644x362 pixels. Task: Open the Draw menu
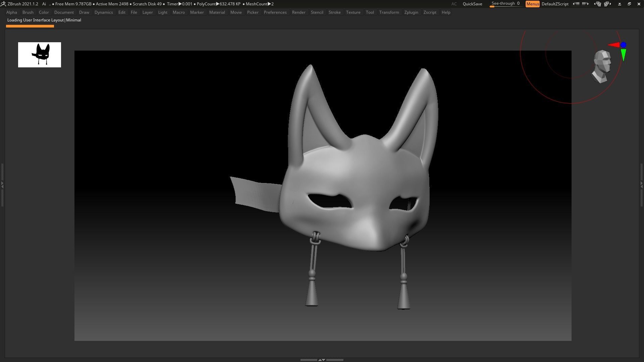coord(84,12)
